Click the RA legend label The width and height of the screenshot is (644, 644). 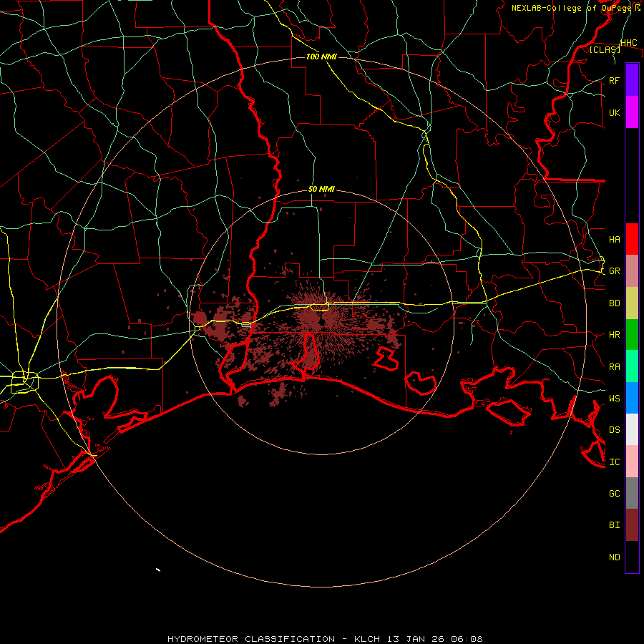[614, 367]
